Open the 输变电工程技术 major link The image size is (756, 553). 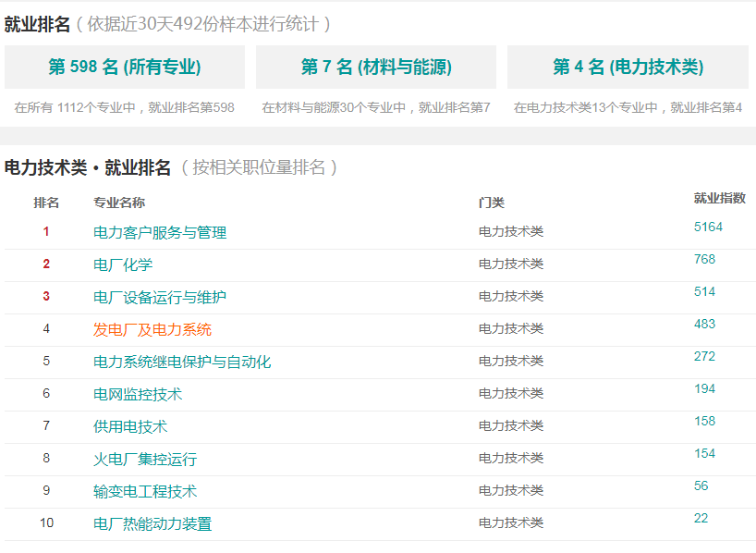pos(145,491)
